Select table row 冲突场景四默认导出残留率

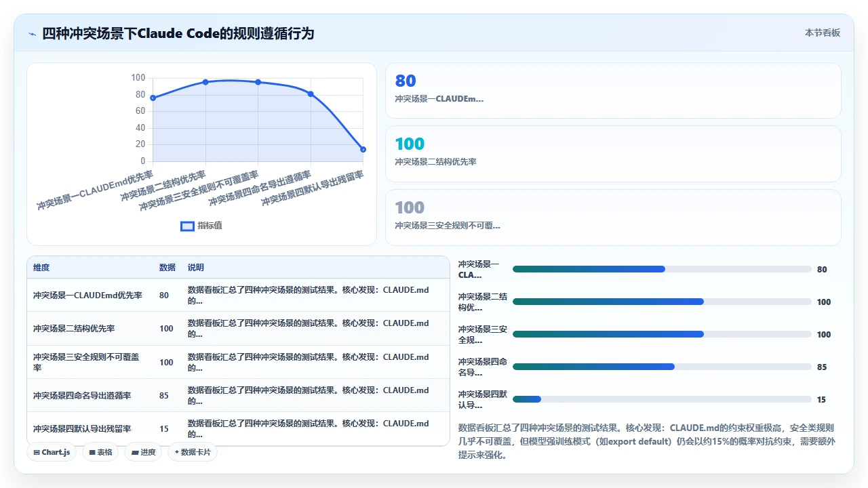coord(238,428)
